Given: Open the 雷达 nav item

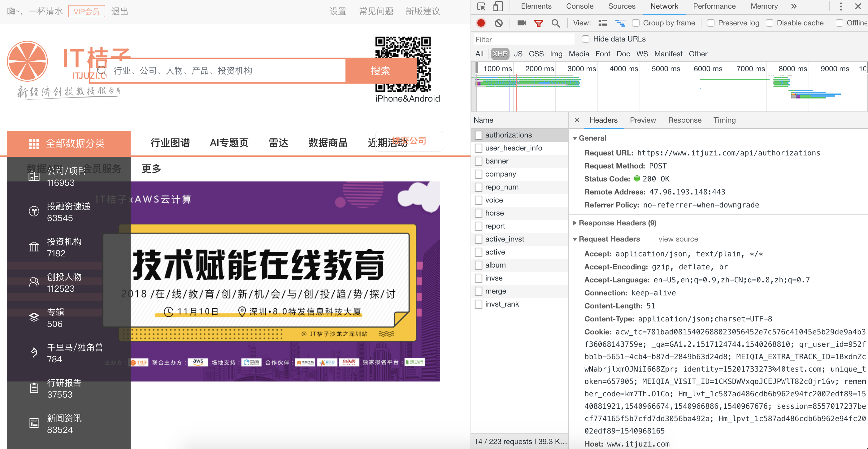Looking at the screenshot, I should pyautogui.click(x=278, y=143).
